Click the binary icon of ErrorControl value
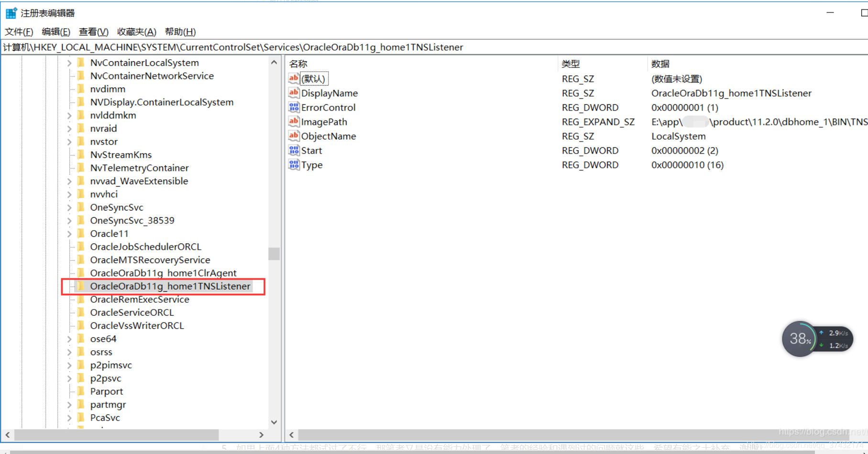The image size is (868, 454). (x=294, y=107)
